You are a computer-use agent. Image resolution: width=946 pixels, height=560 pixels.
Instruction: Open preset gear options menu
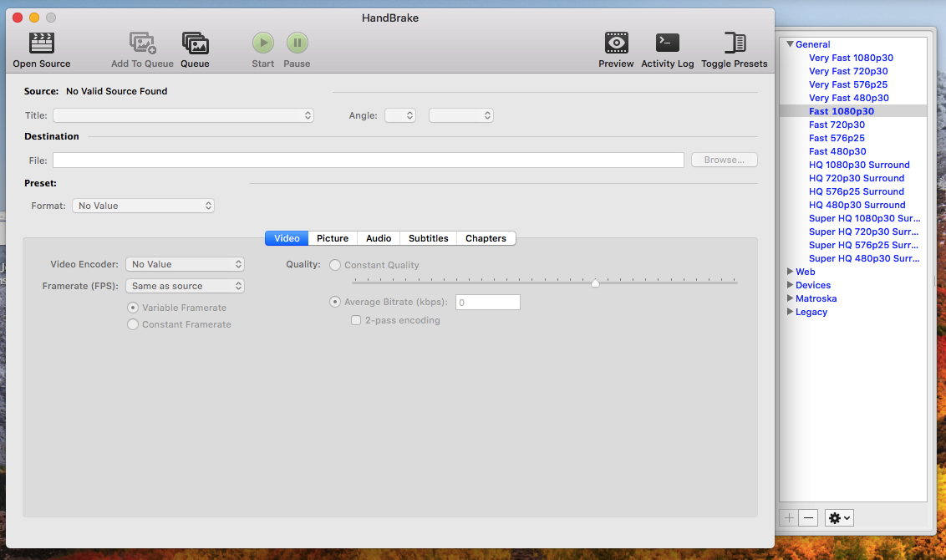point(839,517)
